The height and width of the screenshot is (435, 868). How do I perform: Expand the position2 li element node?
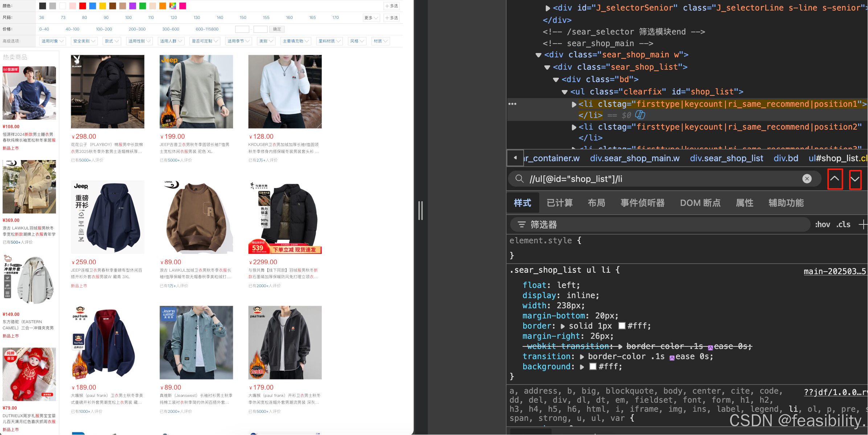click(x=574, y=127)
